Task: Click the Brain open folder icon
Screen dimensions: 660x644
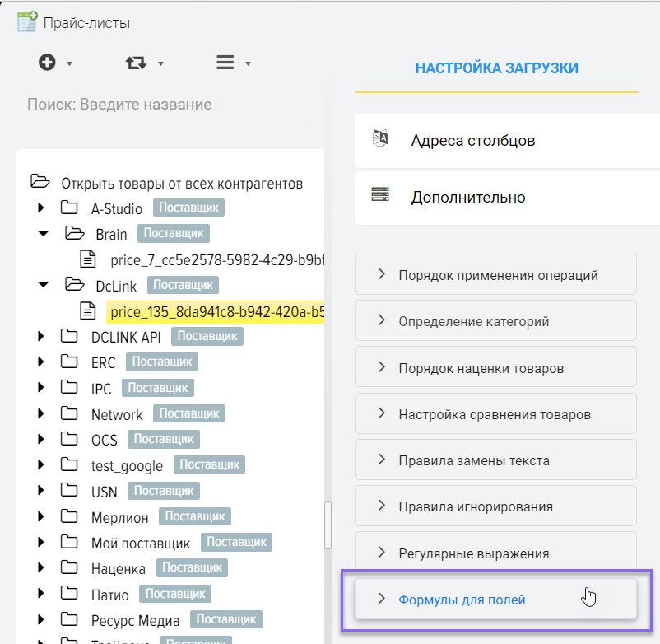Action: [x=74, y=234]
